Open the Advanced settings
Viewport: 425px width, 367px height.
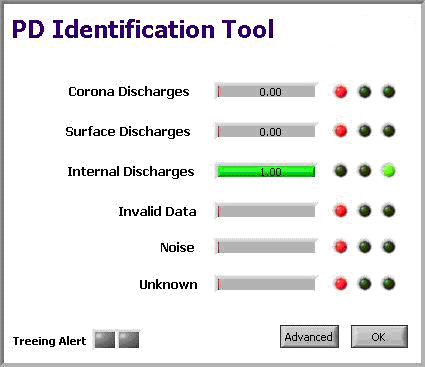(x=309, y=337)
